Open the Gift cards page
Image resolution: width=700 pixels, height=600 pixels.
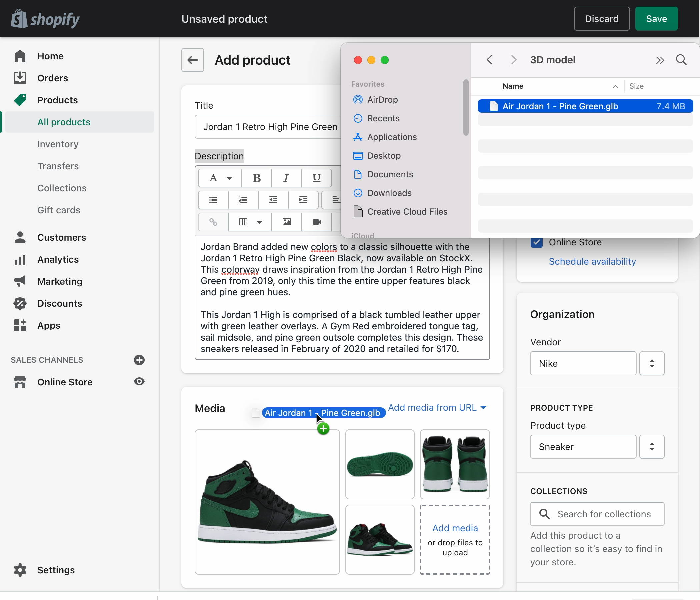59,210
